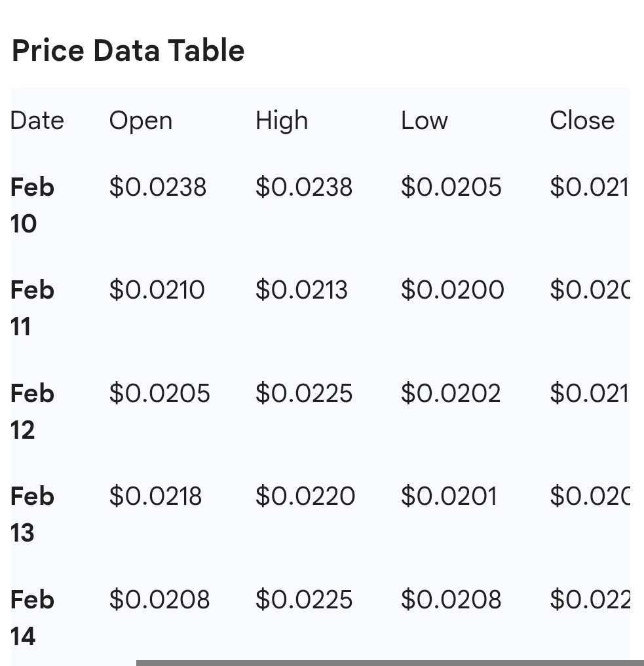Click Feb 13 high price $0.0220
The width and height of the screenshot is (644, 666).
[x=305, y=496]
